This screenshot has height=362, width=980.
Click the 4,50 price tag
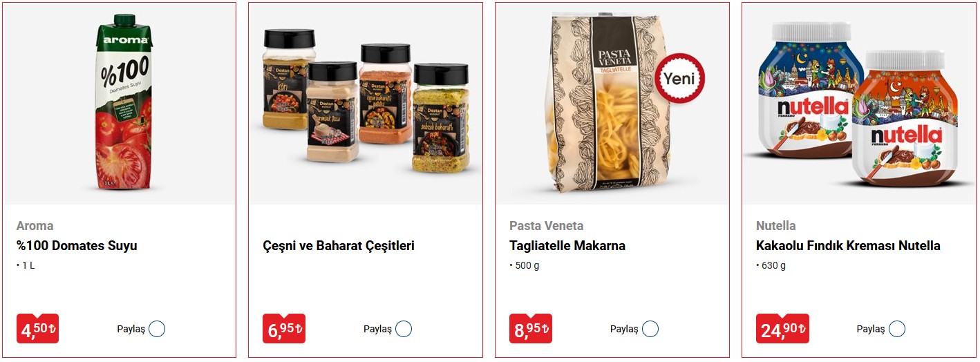coord(37,329)
